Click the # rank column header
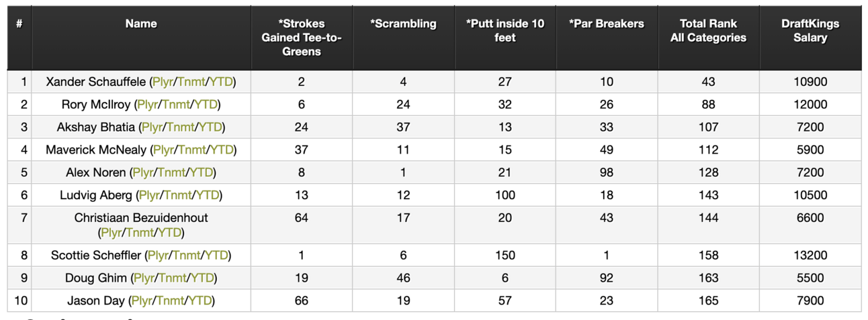This screenshot has height=320, width=868. click(19, 24)
